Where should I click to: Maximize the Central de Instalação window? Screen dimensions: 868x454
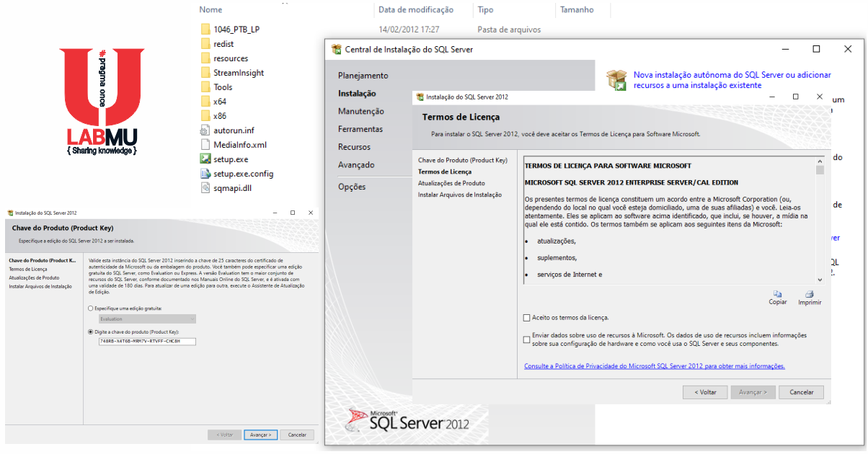point(816,49)
